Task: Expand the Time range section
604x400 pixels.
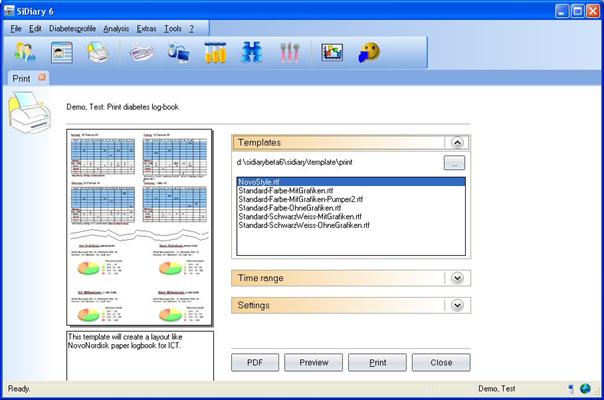Action: tap(457, 278)
